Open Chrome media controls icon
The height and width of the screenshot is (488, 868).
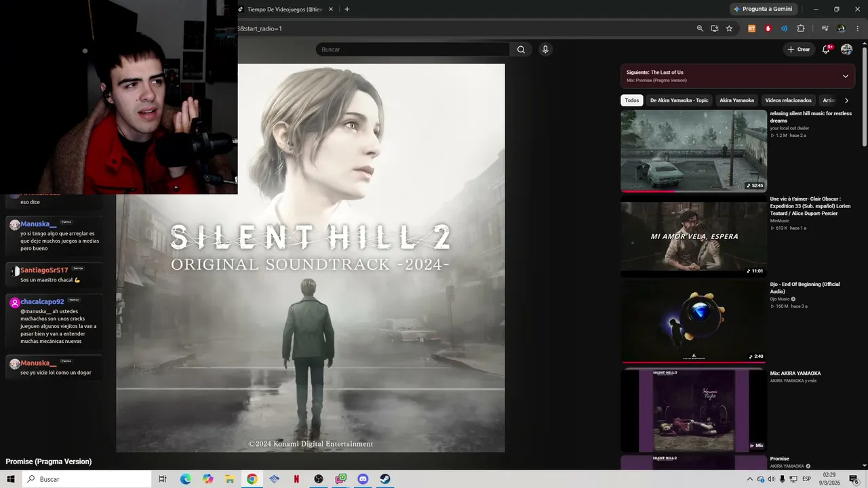point(825,28)
